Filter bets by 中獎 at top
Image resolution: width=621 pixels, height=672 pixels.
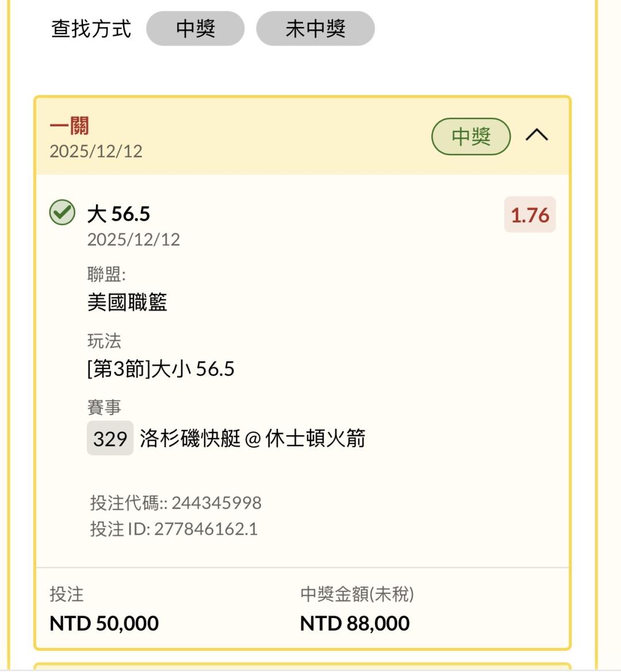195,28
